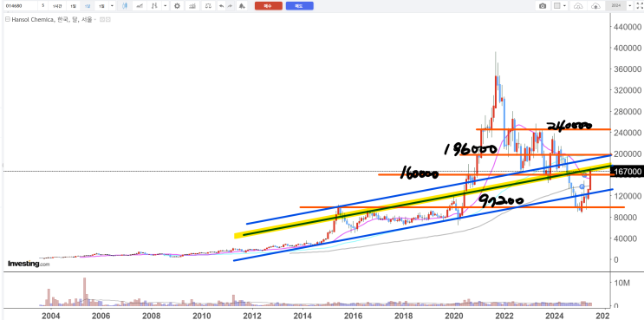Click the indicators icon in toolbar
Screen dimensions: 644x320
(x=154, y=6)
